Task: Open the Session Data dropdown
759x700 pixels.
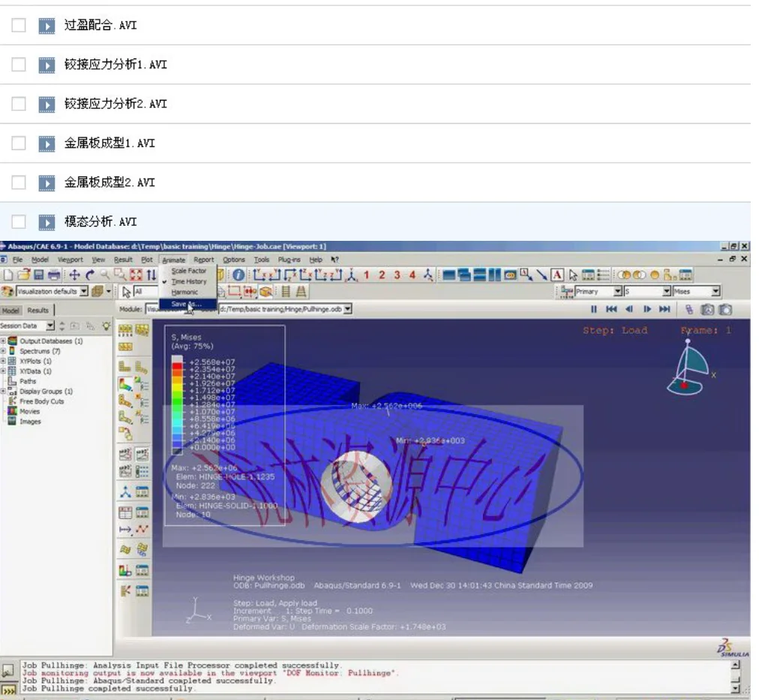Action: click(50, 326)
